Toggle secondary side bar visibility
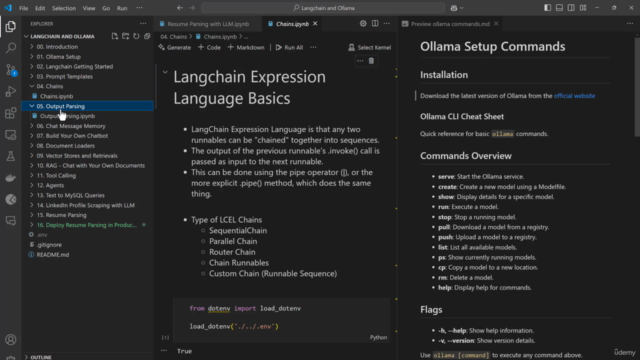Screen dimensions: 640x360 571,8
